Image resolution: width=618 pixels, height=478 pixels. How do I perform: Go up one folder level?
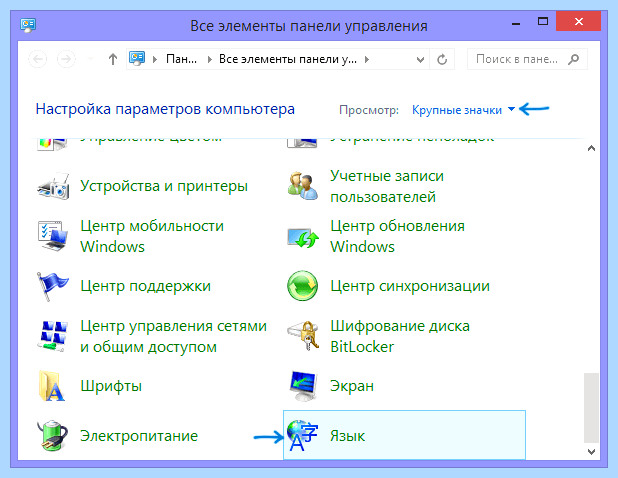113,59
